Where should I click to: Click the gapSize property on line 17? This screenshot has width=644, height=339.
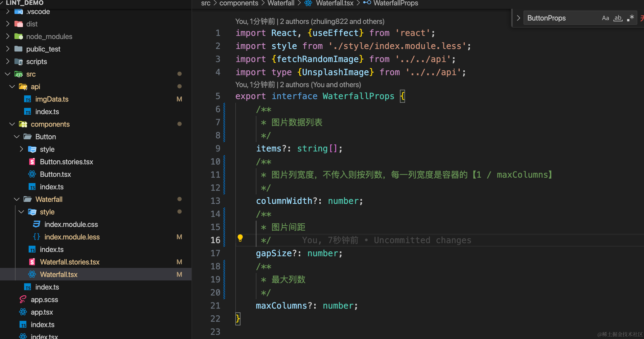(x=274, y=253)
